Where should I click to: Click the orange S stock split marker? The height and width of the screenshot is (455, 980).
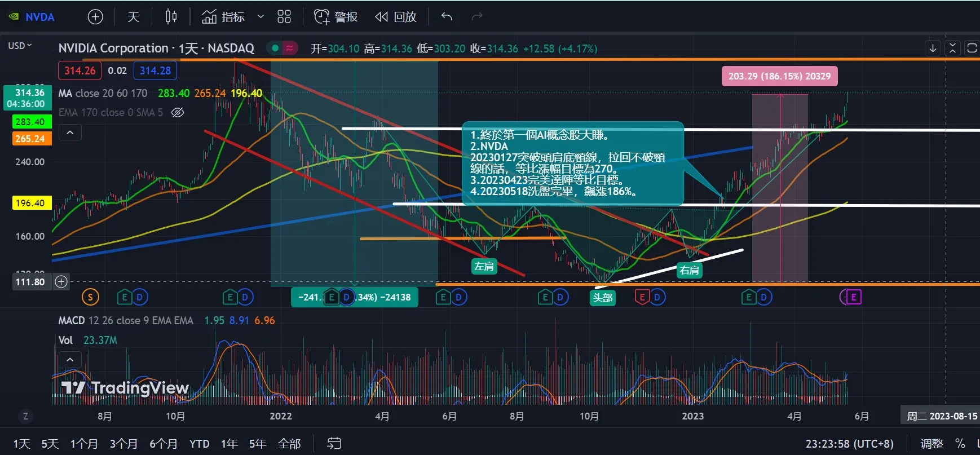(x=90, y=297)
